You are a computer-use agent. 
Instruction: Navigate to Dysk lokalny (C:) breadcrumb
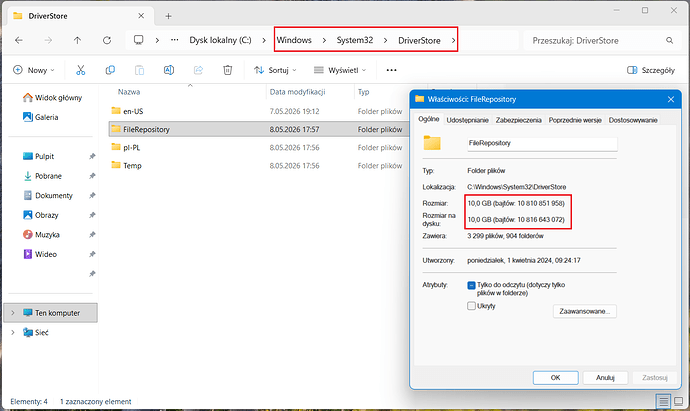pos(220,40)
